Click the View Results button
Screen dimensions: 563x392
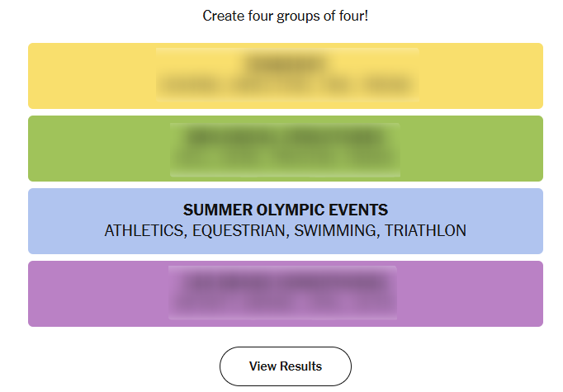(x=285, y=366)
